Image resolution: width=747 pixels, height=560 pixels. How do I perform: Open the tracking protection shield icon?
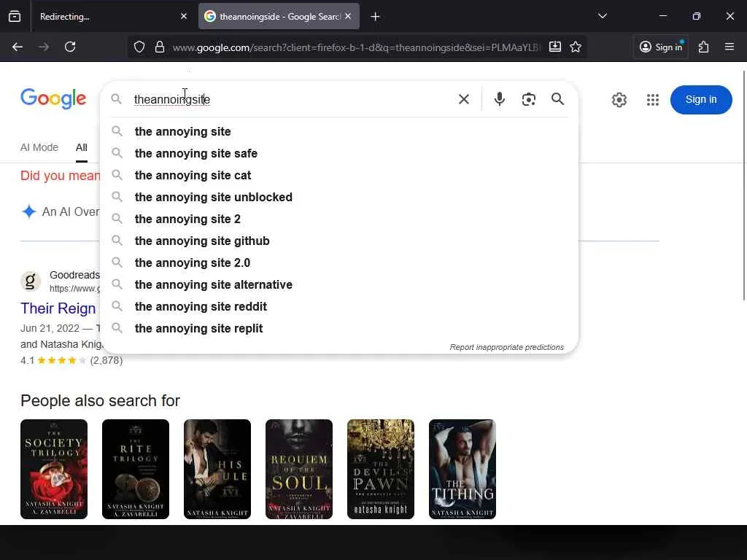tap(139, 47)
